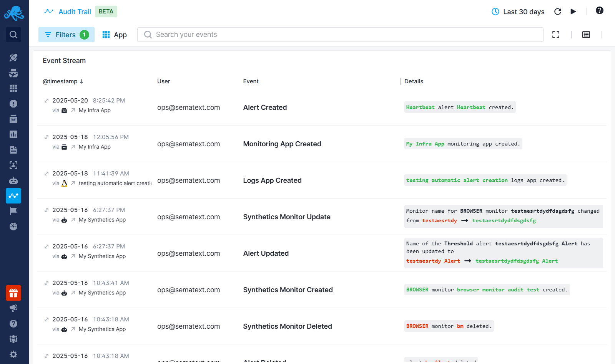Viewport: 615px width, 364px height.
Task: Toggle the compact list view icon
Action: [586, 35]
